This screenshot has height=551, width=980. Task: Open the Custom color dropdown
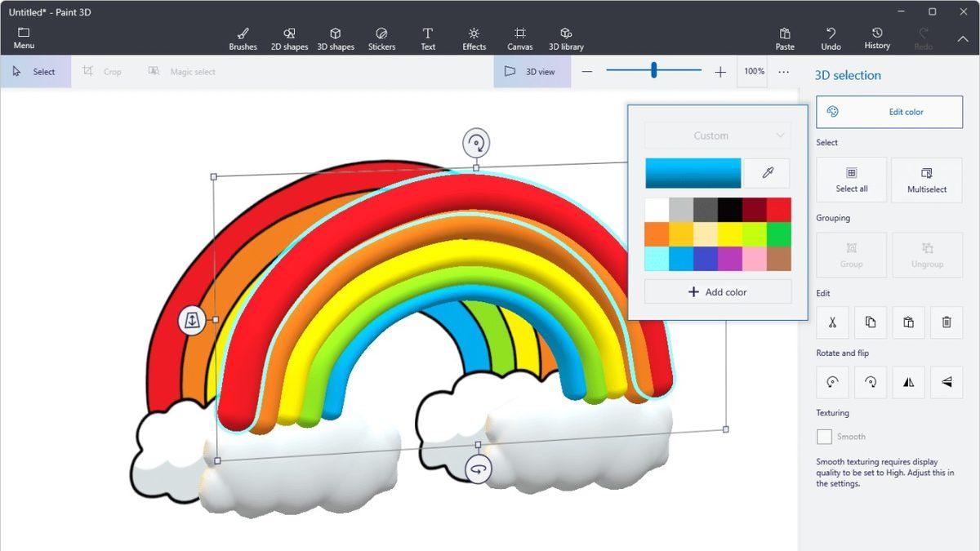click(x=717, y=135)
